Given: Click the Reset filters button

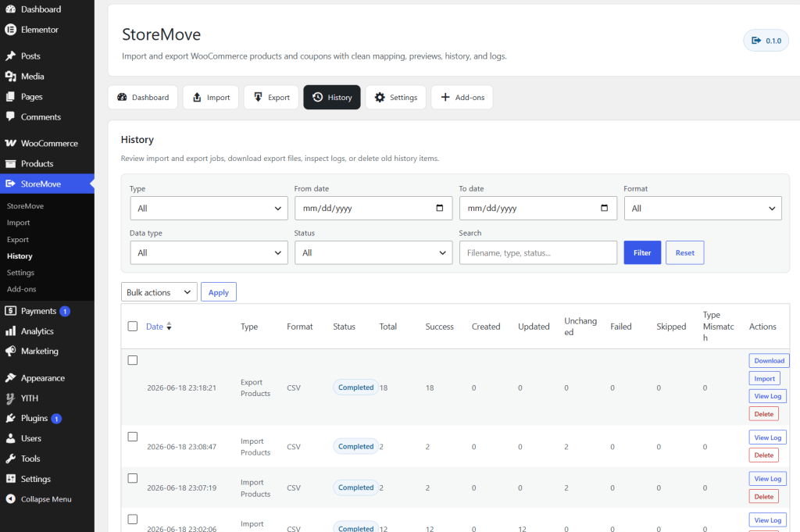Looking at the screenshot, I should tap(684, 252).
